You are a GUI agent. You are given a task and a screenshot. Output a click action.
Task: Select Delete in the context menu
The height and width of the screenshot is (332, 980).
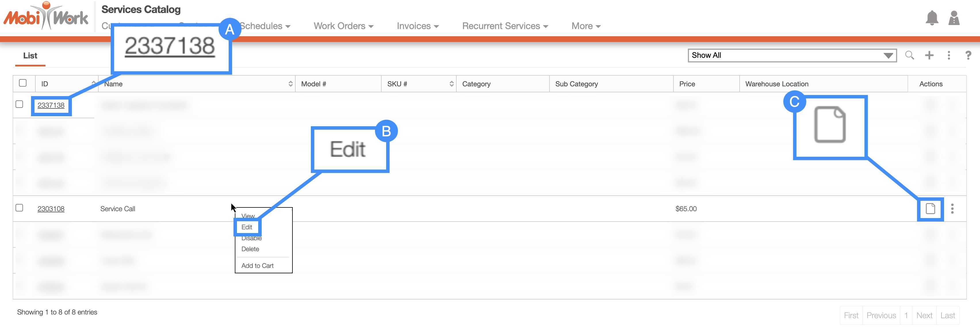click(250, 249)
